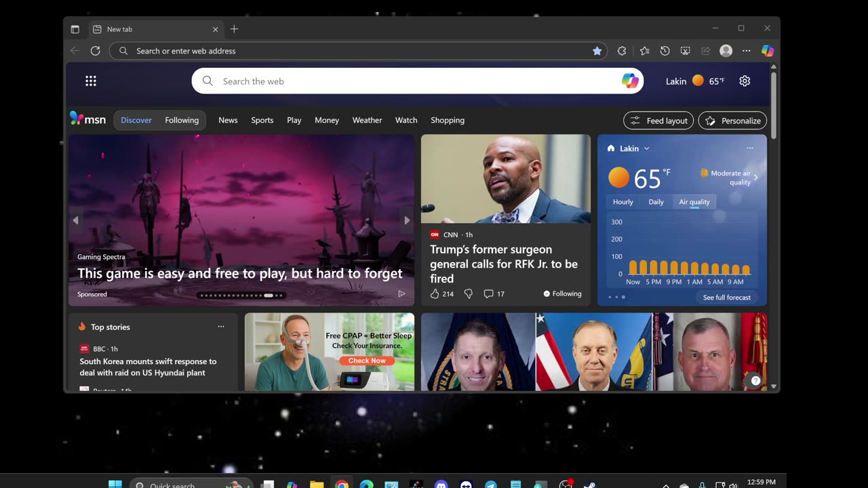Switch to Following feed tab

tap(182, 120)
